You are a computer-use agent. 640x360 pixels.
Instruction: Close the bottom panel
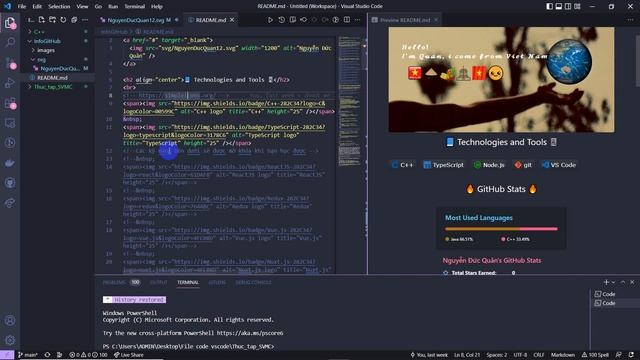[632, 282]
